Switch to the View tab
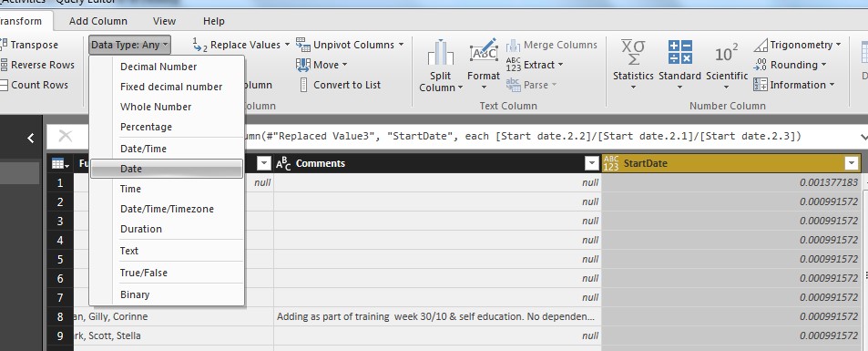 [164, 21]
